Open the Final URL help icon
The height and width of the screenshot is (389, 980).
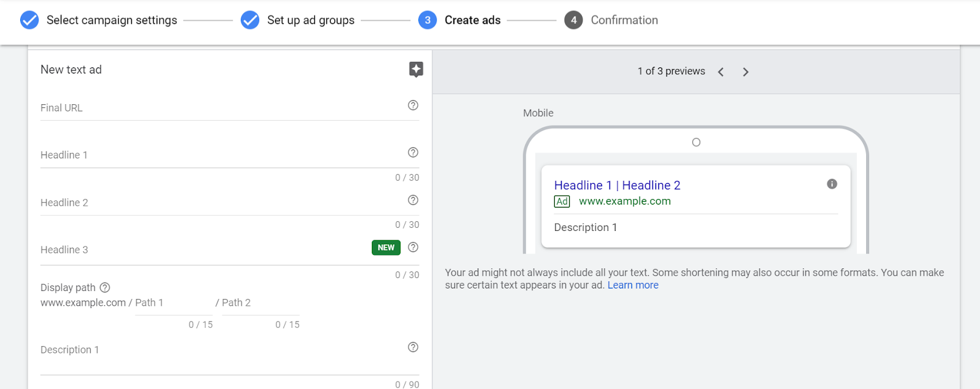tap(413, 105)
